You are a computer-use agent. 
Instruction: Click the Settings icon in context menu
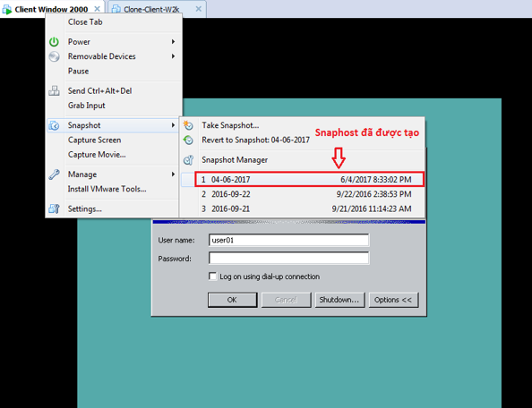pos(54,208)
